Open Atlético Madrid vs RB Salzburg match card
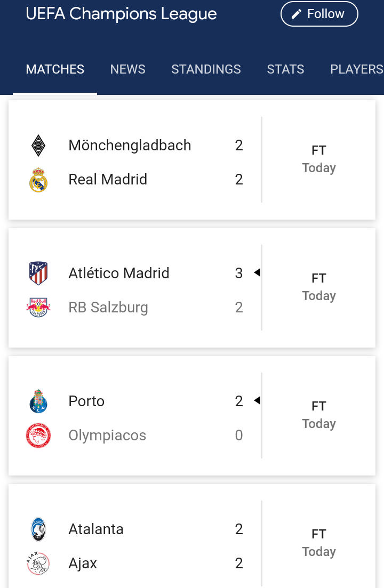The width and height of the screenshot is (384, 588). tap(192, 288)
